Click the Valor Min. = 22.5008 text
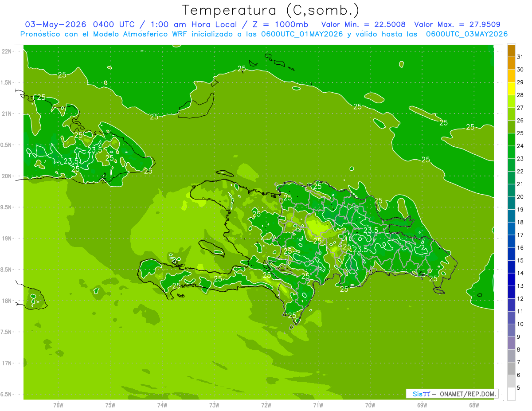Screen dimensions: 532x411 364,24
